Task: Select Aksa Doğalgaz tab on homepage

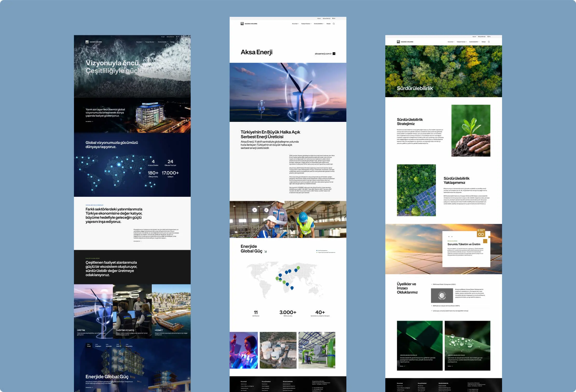Action: 98,346
